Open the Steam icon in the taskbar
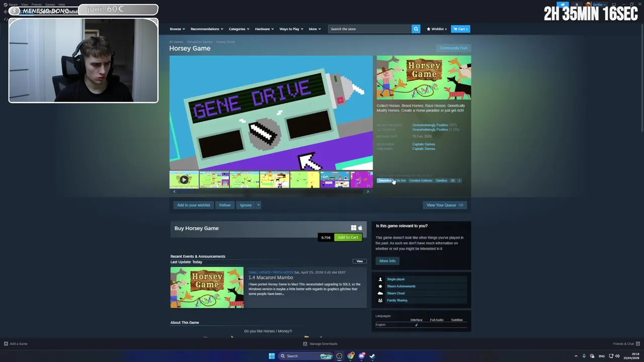Image resolution: width=644 pixels, height=362 pixels. (x=372, y=356)
